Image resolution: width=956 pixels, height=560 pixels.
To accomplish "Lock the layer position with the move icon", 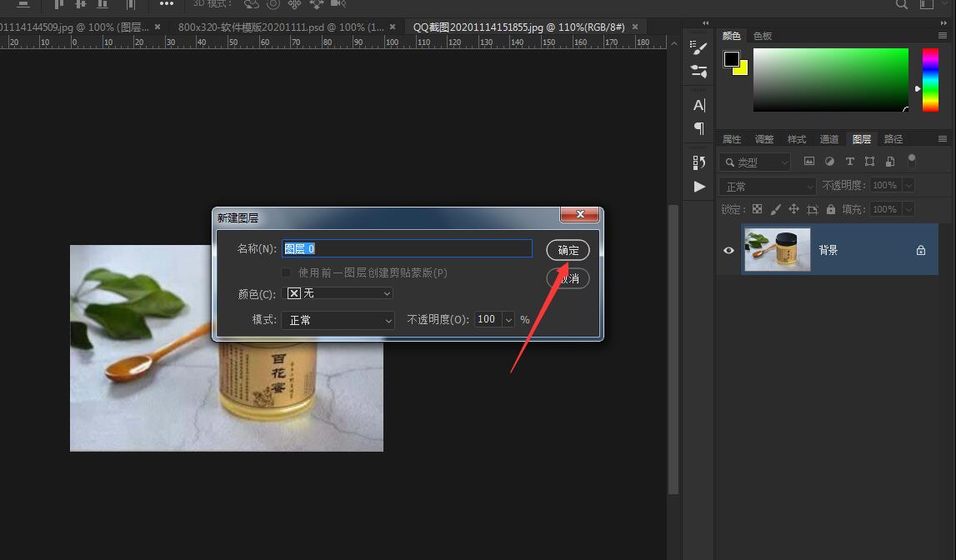I will tap(793, 208).
